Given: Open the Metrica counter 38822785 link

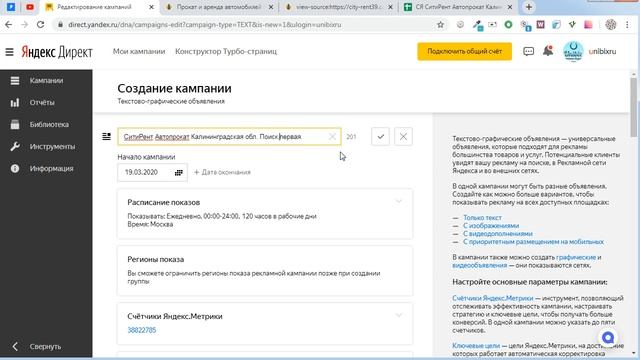Looking at the screenshot, I should [142, 330].
